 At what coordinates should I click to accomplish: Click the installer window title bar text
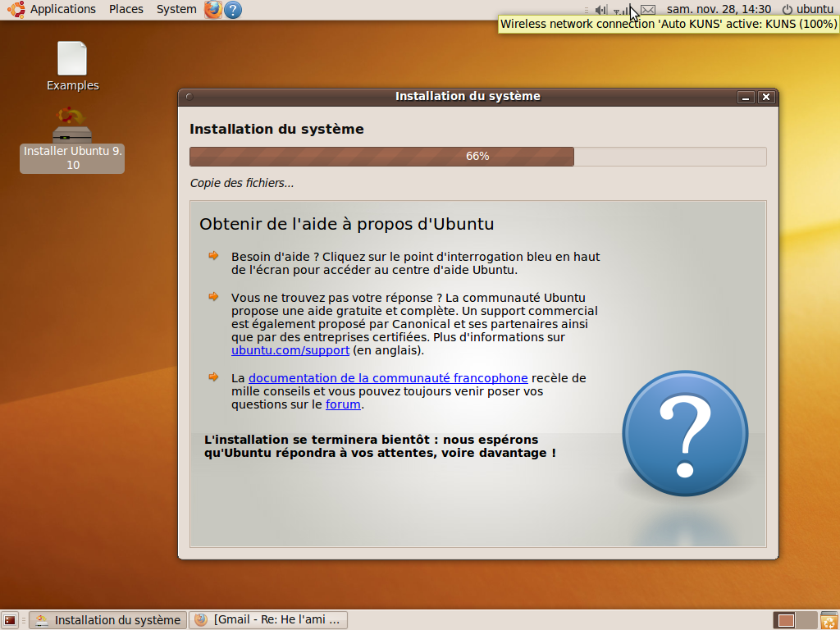(468, 97)
